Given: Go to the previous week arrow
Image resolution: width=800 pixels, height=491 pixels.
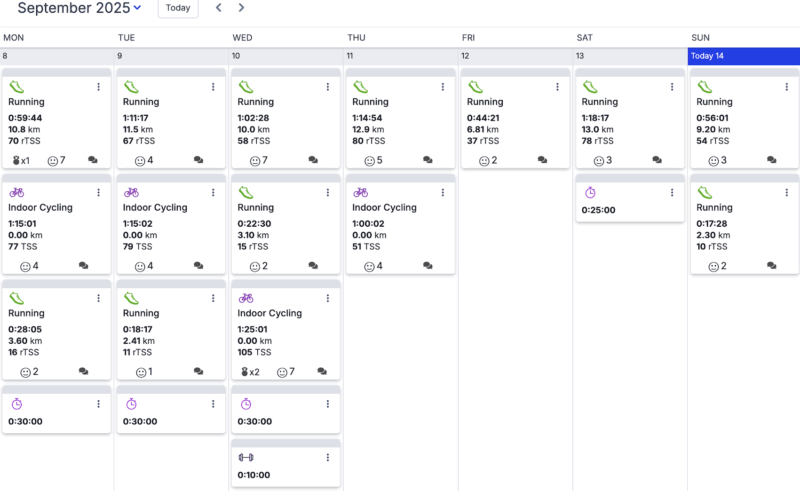Looking at the screenshot, I should [218, 8].
